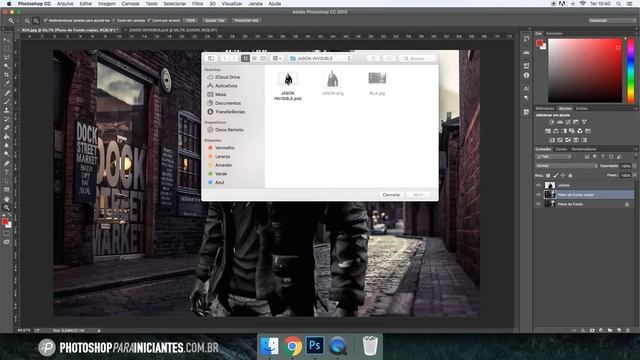This screenshot has height=360, width=640.
Task: Select Documentos in dialog sidebar
Action: pos(224,103)
